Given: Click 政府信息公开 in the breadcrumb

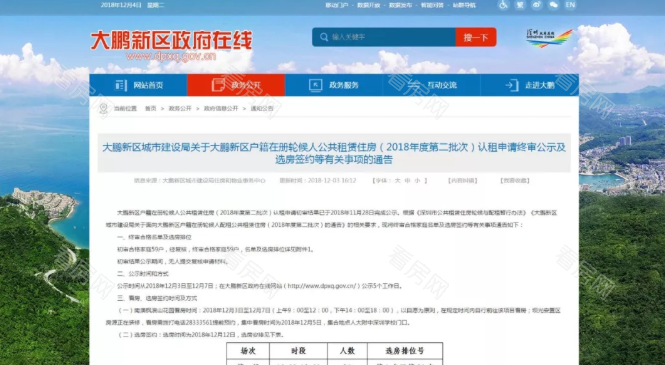Looking at the screenshot, I should (x=221, y=109).
